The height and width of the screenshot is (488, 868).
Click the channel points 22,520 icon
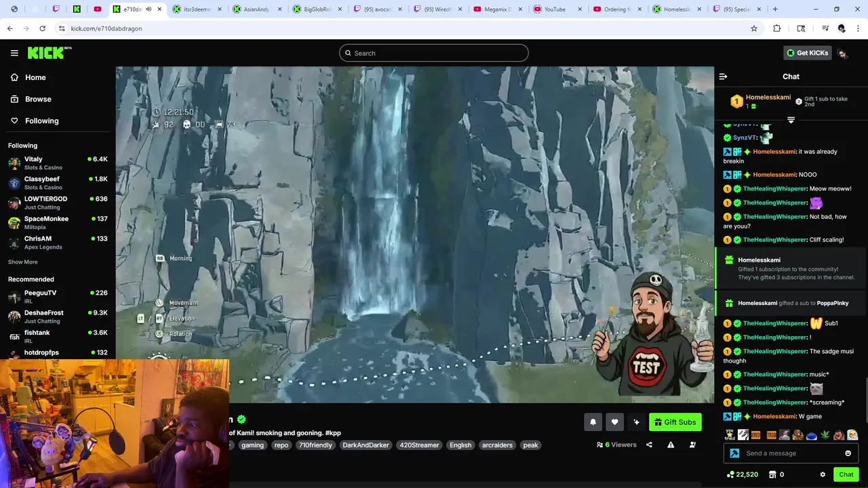[x=730, y=474]
